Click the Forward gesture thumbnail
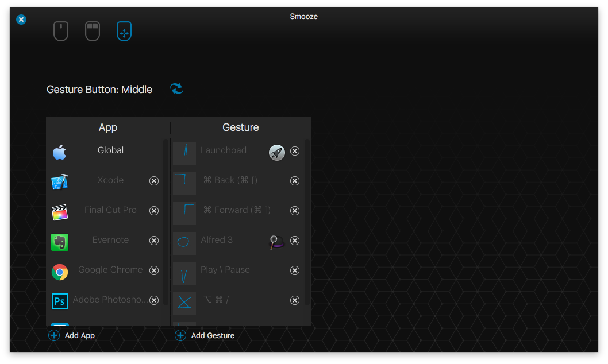Image resolution: width=608 pixels, height=364 pixels. [x=184, y=214]
